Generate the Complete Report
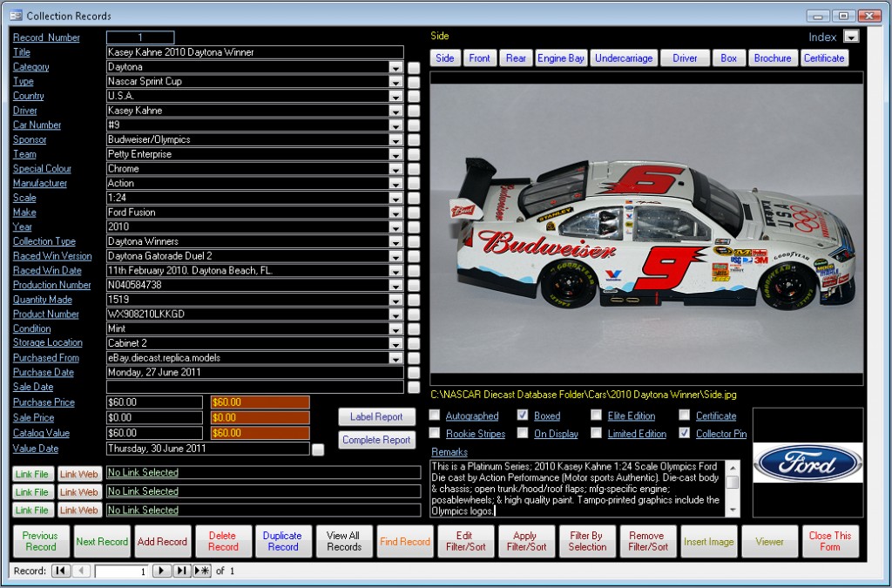Image resolution: width=892 pixels, height=588 pixels. [x=376, y=440]
